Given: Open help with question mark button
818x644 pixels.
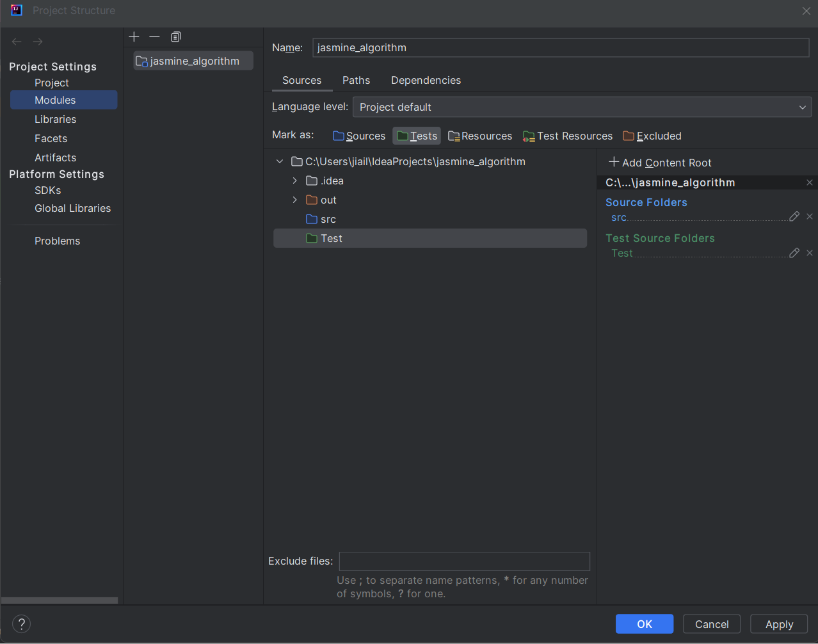Looking at the screenshot, I should pyautogui.click(x=21, y=624).
